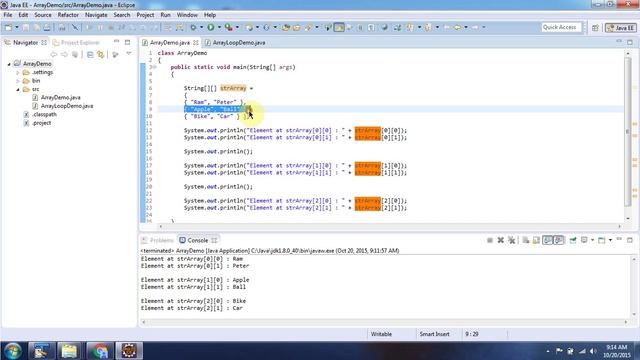The height and width of the screenshot is (360, 640).
Task: Open the Open Perspective icon beside Java EE
Action: tap(595, 28)
